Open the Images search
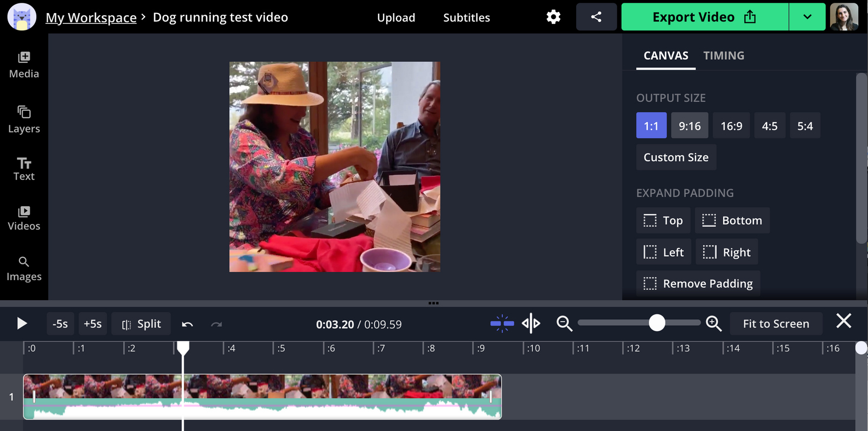This screenshot has height=431, width=868. click(x=24, y=269)
